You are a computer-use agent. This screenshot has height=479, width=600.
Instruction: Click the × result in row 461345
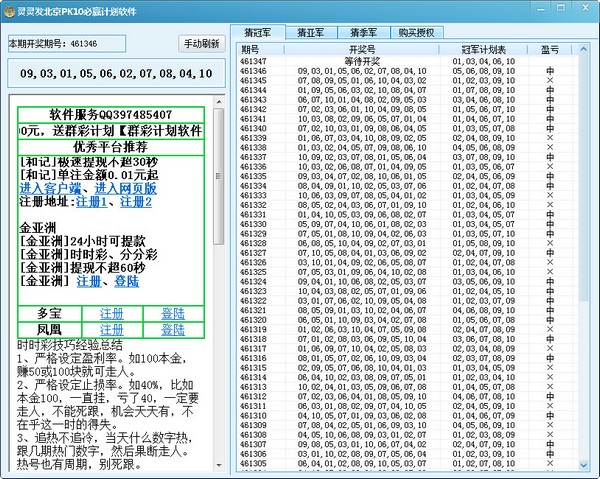(550, 80)
